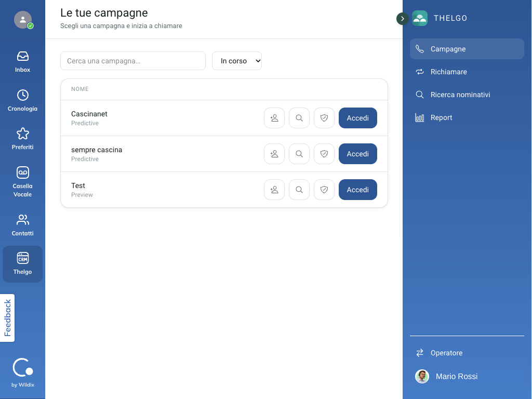The width and height of the screenshot is (532, 399).
Task: Open the user avatar status menu
Action: coord(23,20)
